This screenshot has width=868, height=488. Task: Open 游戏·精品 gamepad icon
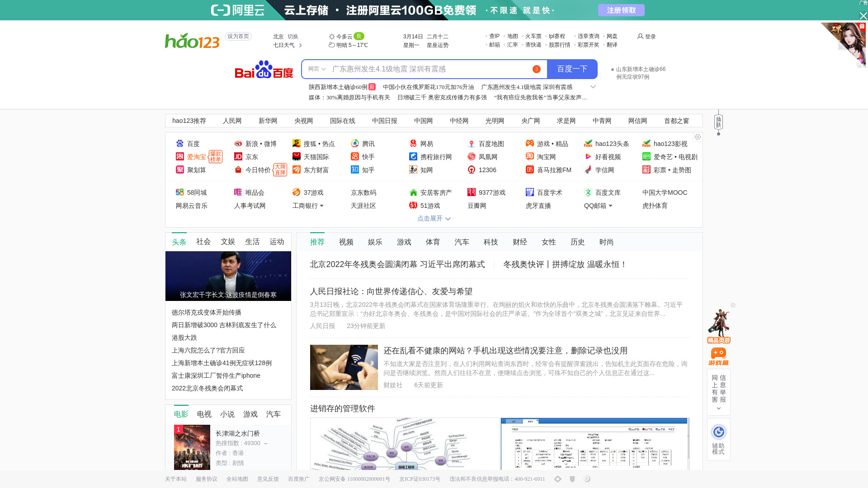tap(530, 143)
